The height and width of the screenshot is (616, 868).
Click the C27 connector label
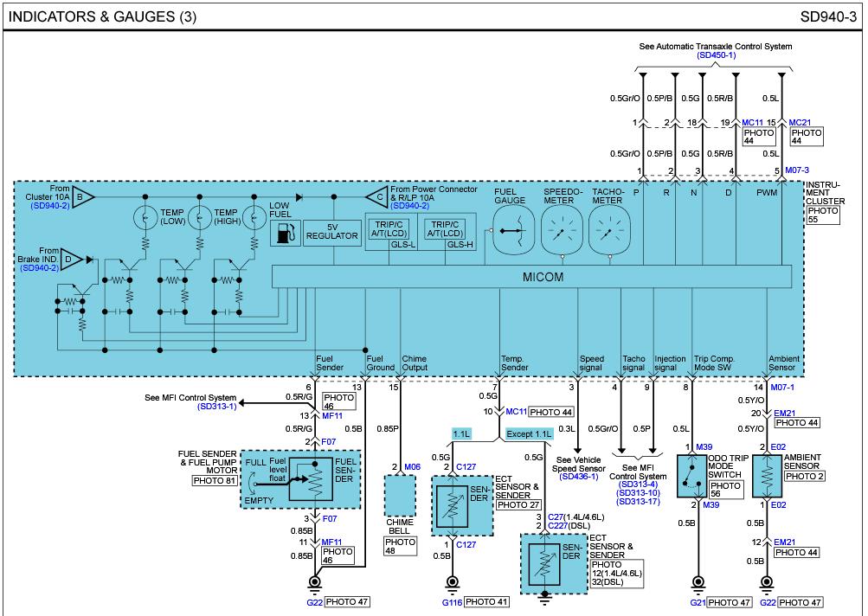(x=556, y=517)
